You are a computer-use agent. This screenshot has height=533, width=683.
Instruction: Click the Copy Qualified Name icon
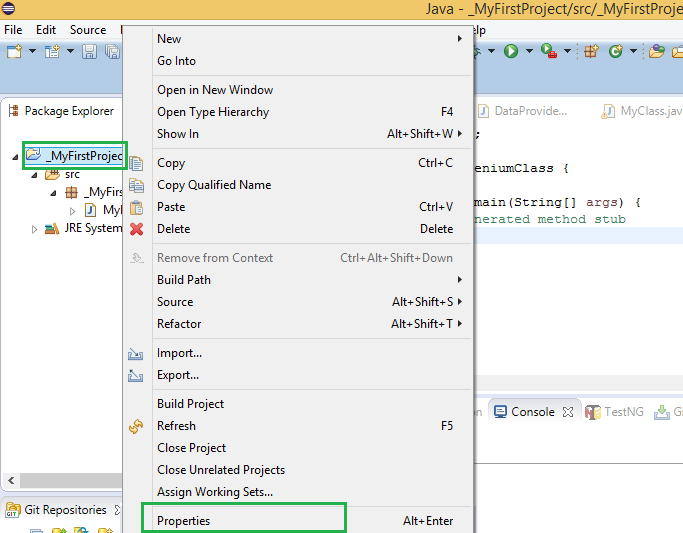[x=137, y=185]
